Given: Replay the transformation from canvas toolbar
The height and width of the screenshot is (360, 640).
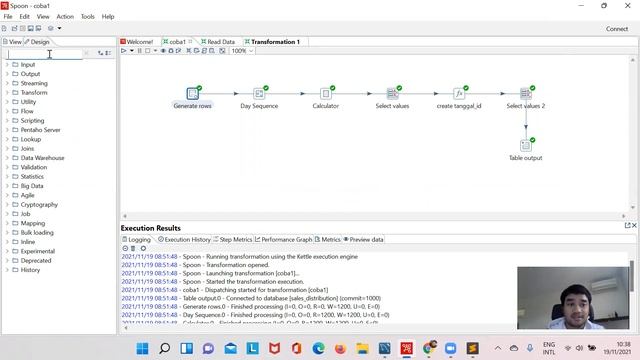Looking at the screenshot, I should click(x=178, y=51).
